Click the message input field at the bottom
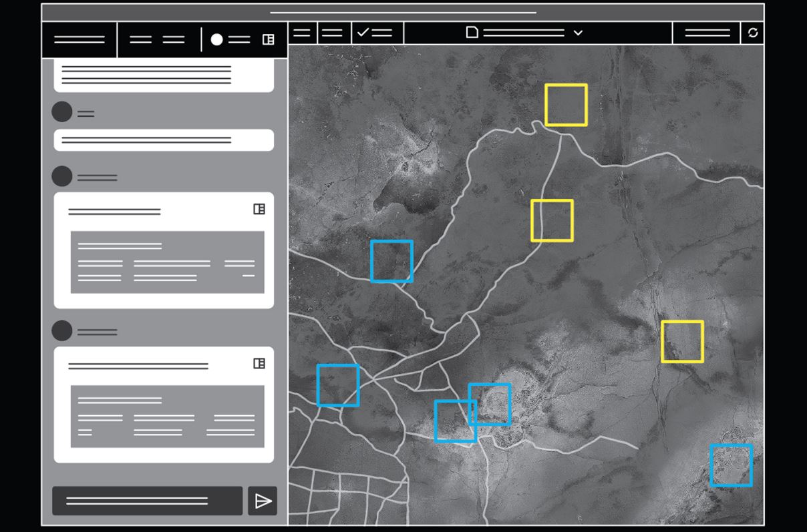 [x=147, y=501]
